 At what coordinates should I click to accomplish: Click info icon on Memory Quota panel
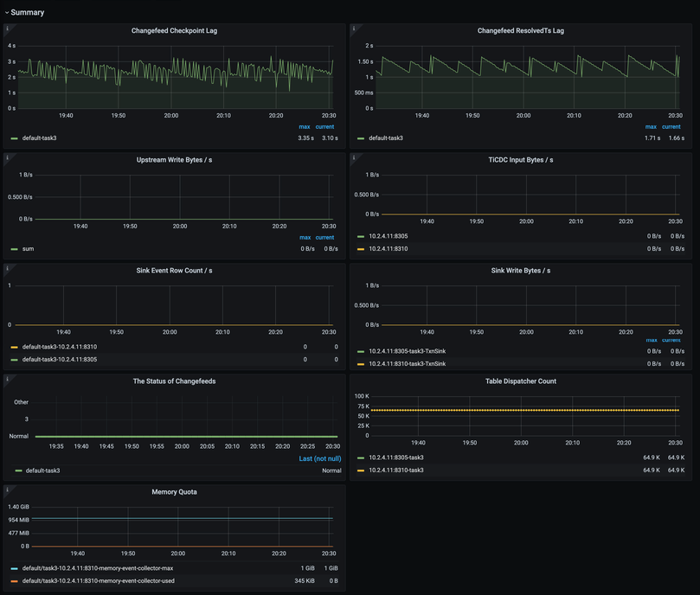coord(8,490)
